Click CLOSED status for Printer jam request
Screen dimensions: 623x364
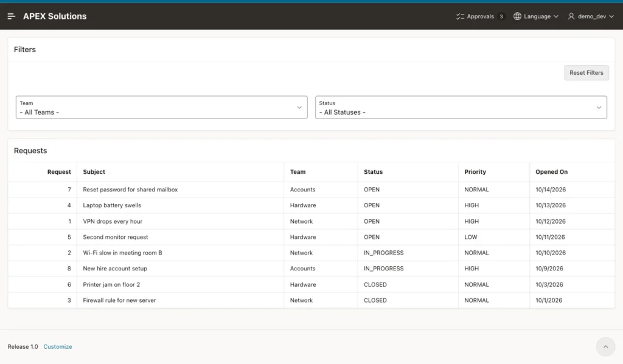375,284
